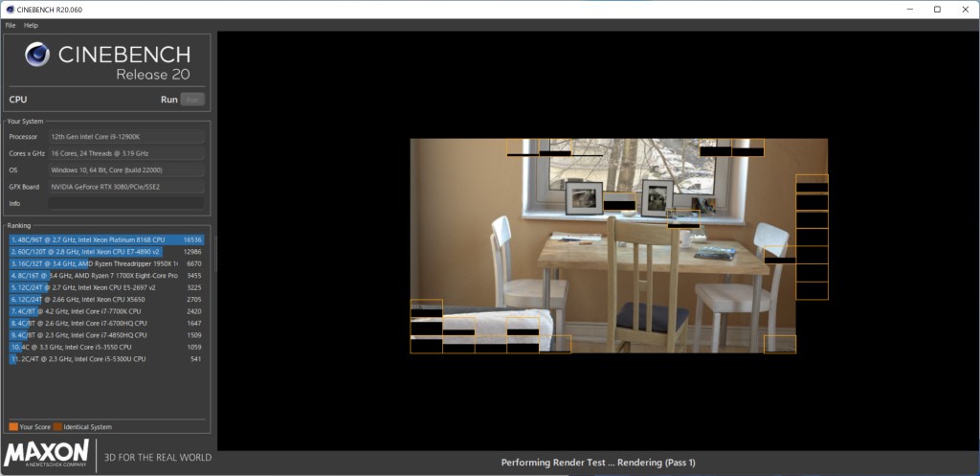Select ranking row Core i7-7700K CPU
This screenshot has width=980, height=476.
pyautogui.click(x=106, y=311)
